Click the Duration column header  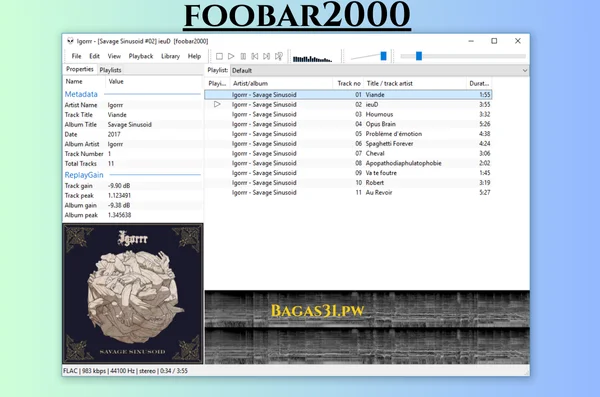click(x=479, y=83)
